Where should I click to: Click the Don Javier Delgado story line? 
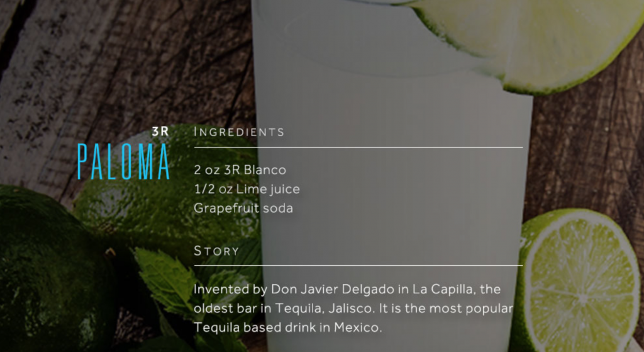pos(347,290)
